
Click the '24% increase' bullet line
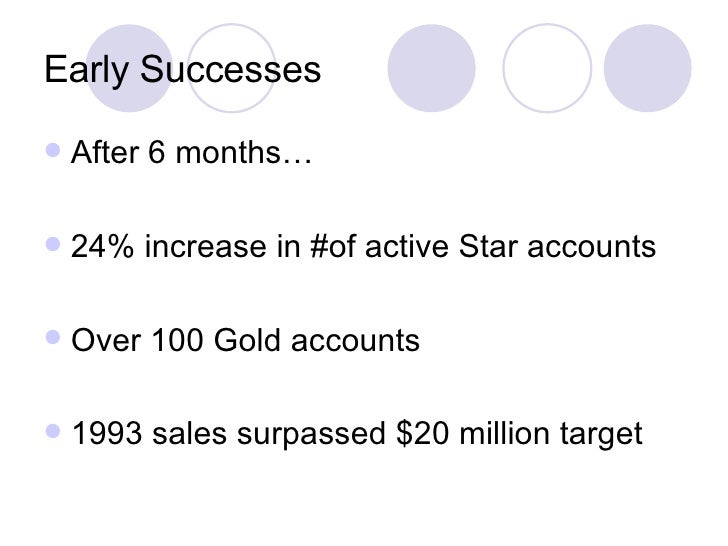click(363, 246)
